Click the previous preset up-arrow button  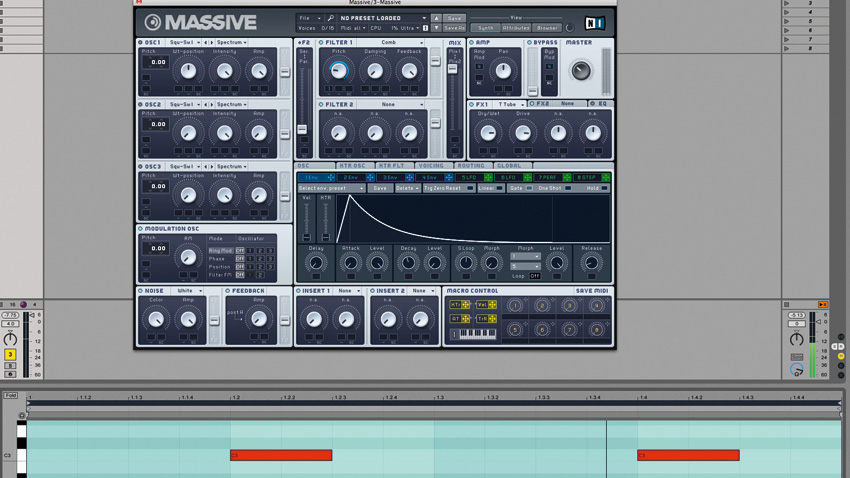436,18
